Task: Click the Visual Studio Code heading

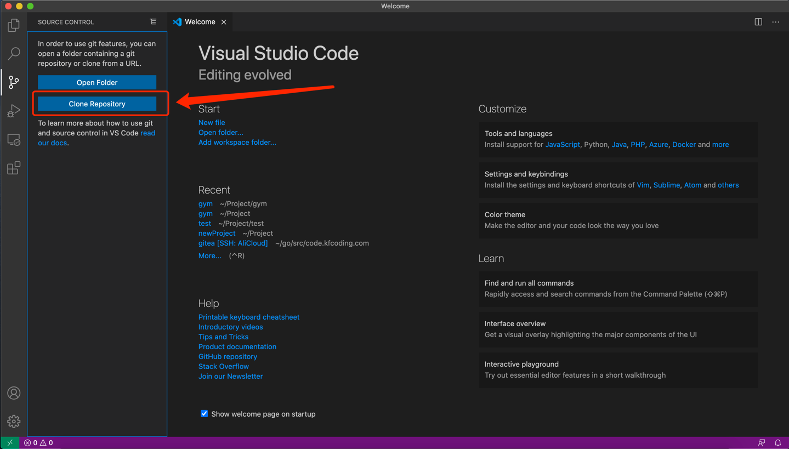Action: click(278, 53)
